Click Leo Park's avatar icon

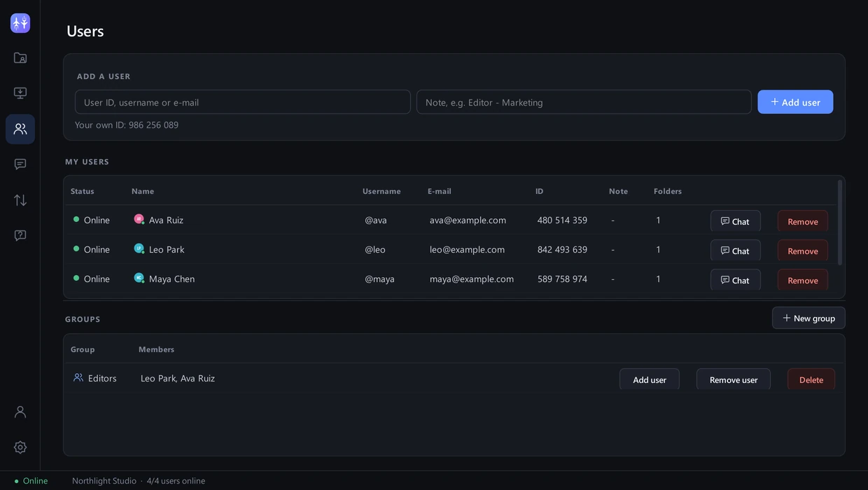coord(139,248)
